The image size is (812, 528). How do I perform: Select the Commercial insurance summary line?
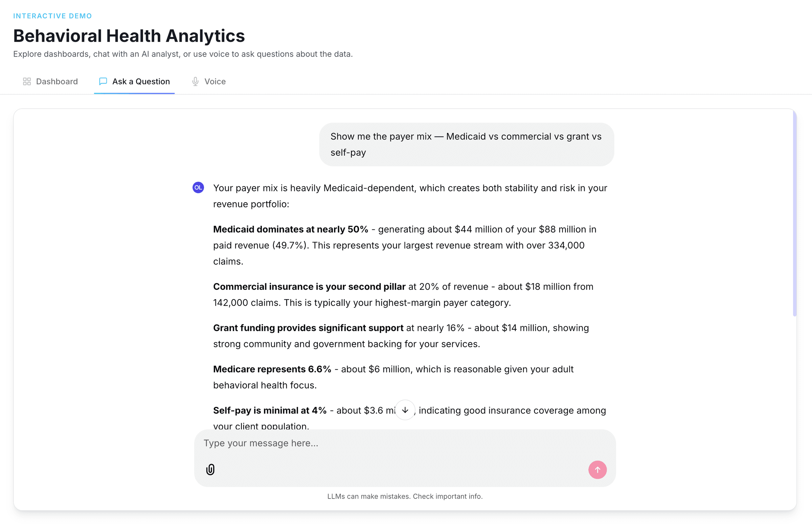click(309, 286)
